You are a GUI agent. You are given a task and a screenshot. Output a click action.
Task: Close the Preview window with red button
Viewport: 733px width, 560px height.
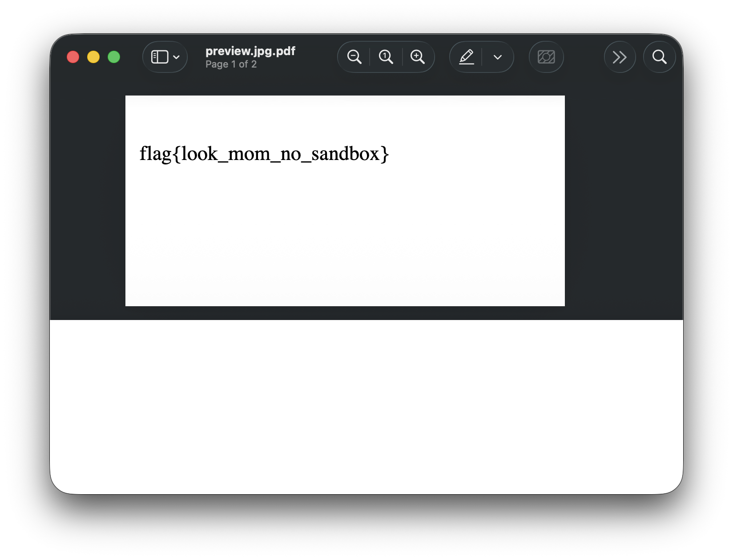pyautogui.click(x=73, y=57)
